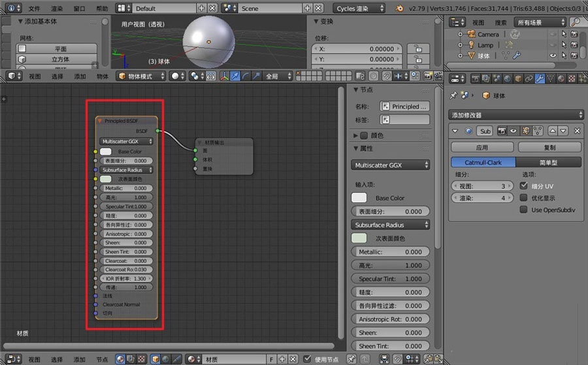
Task: Open the 添加修改器 dropdown
Action: pos(517,115)
